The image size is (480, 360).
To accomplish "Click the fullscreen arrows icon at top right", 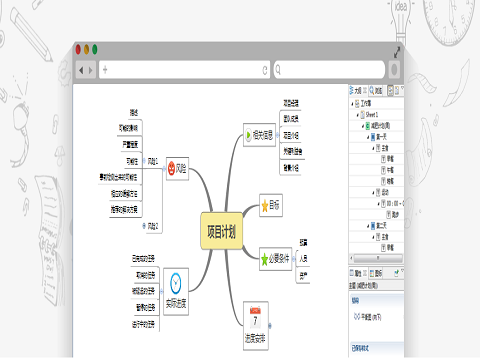I will point(397,52).
